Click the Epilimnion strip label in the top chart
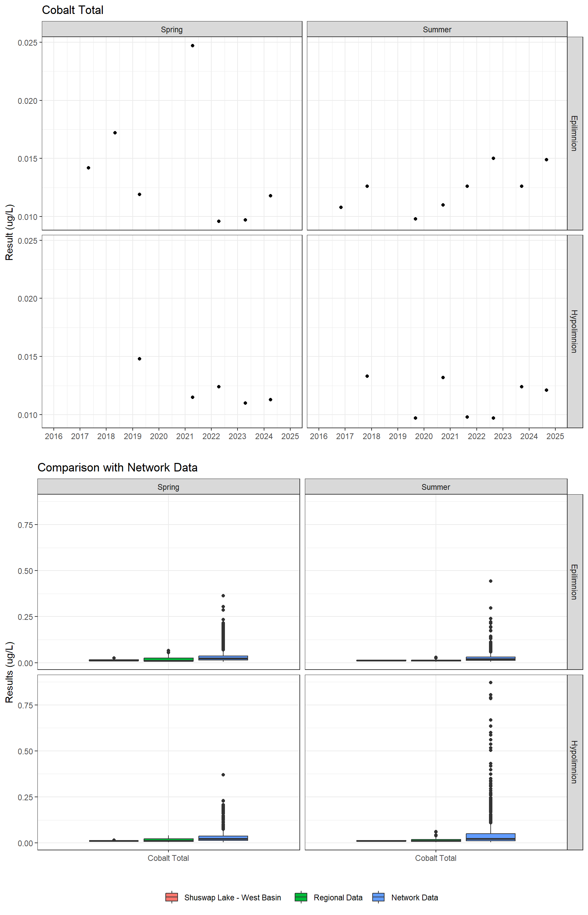This screenshot has width=588, height=915. [x=574, y=133]
